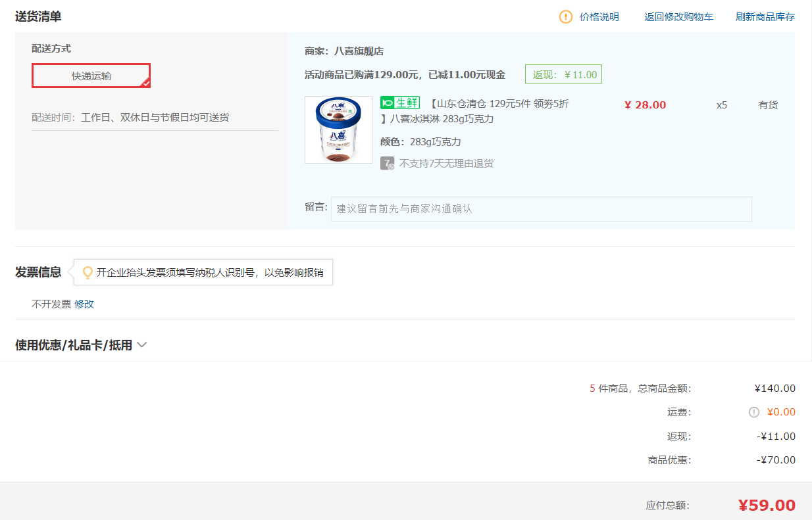Click the quantity text x5
This screenshot has width=812, height=520.
pos(722,105)
